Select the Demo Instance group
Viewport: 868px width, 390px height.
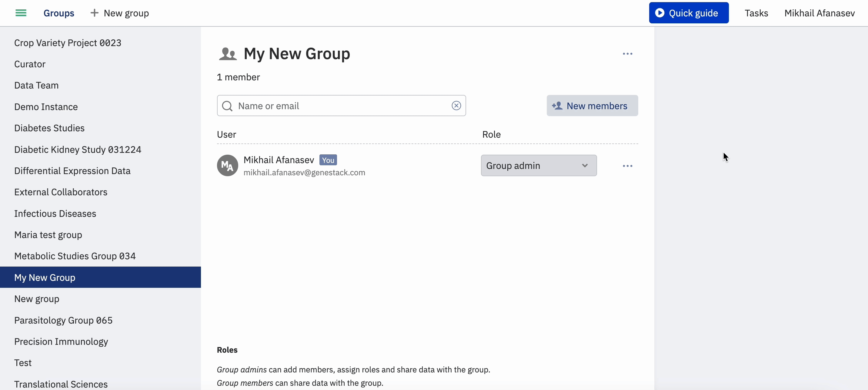click(x=100, y=107)
